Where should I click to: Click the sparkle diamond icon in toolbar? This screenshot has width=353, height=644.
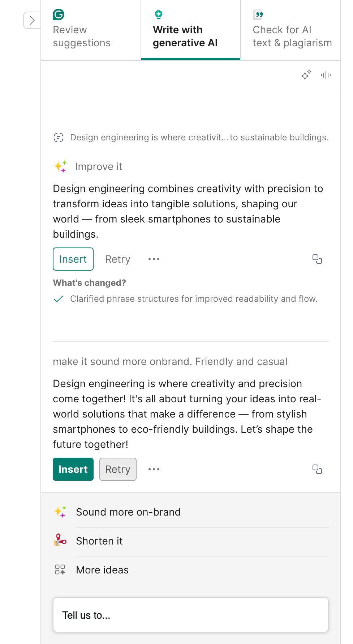coord(306,75)
